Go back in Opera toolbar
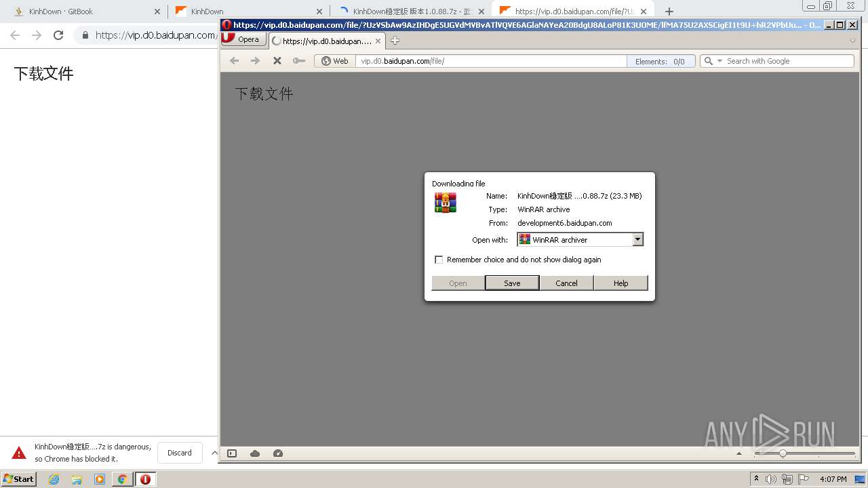Viewport: 868px width, 488px height. pyautogui.click(x=234, y=61)
